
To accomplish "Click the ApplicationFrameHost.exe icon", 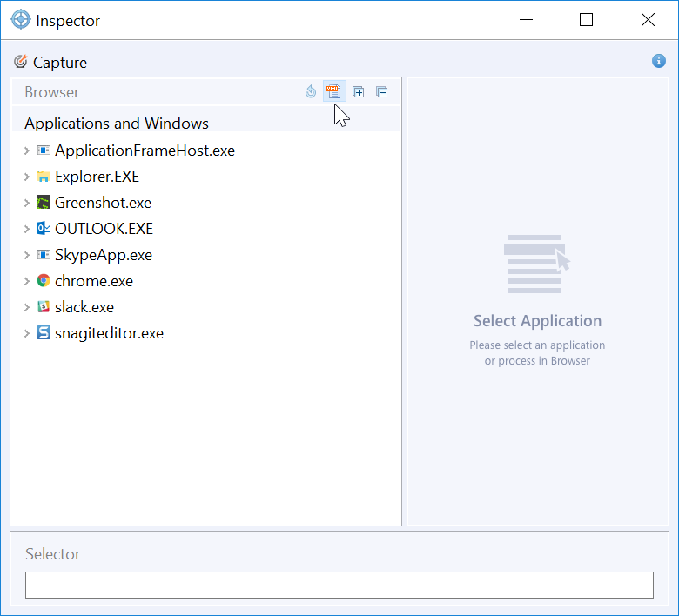I will 44,151.
